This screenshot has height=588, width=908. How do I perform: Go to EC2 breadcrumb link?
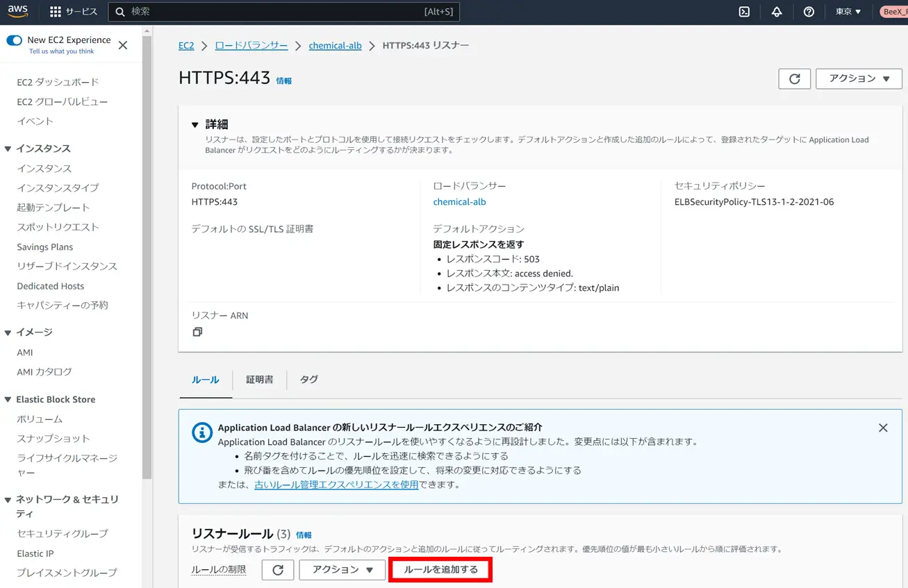[186, 45]
